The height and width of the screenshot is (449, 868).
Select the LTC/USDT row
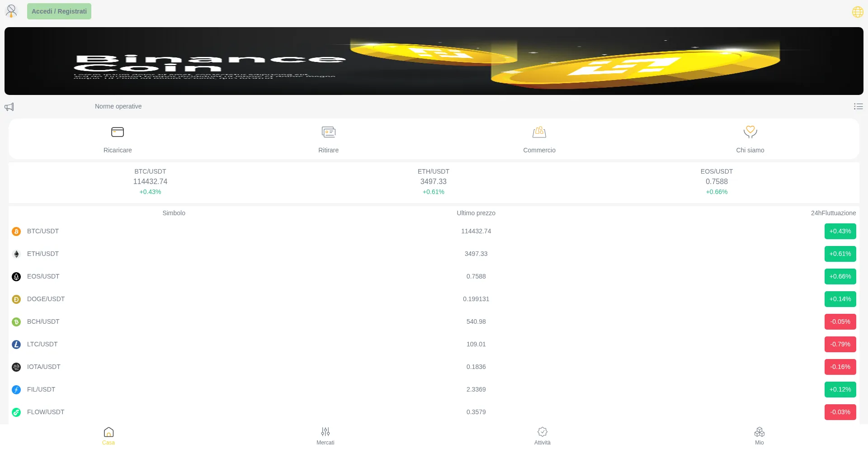(434, 344)
